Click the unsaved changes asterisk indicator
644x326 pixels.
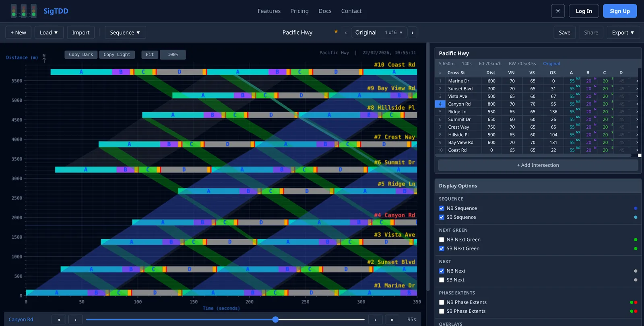[336, 32]
